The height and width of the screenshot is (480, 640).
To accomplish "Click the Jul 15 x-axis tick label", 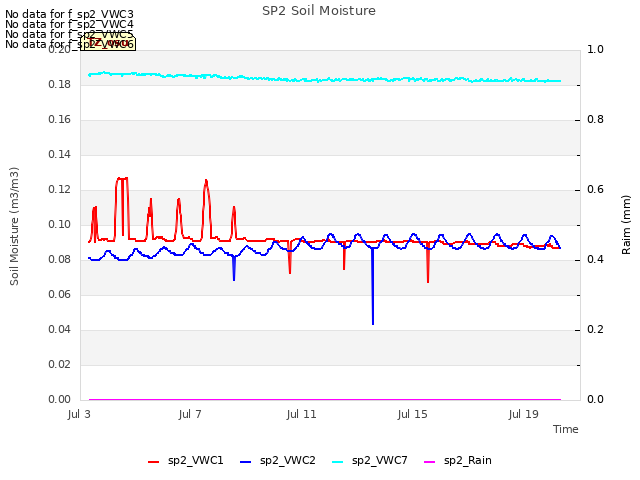I will point(412,414).
